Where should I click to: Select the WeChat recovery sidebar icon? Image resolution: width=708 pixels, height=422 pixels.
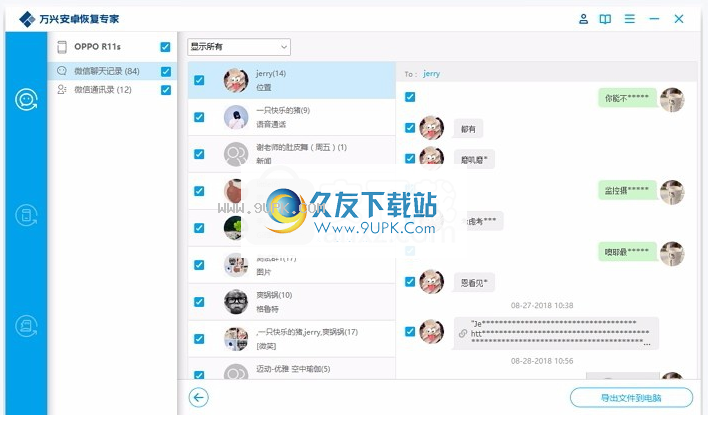(26, 99)
